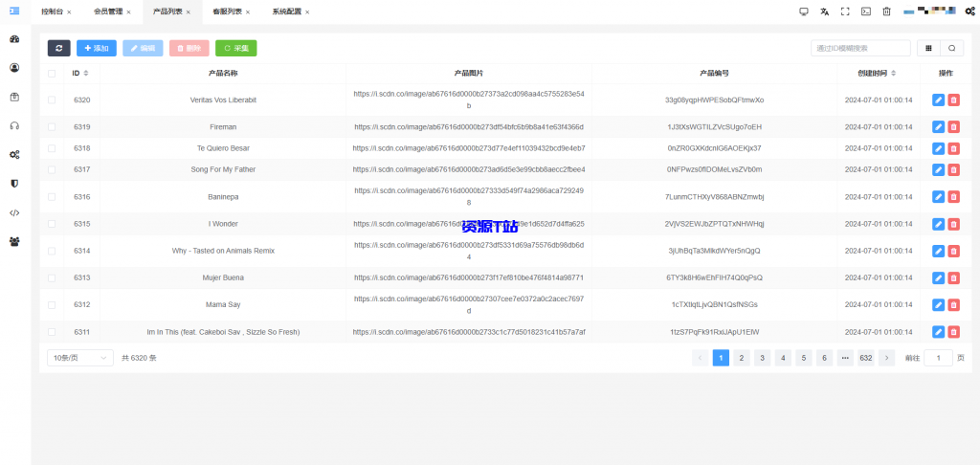Click the green 采集 button
Image resolution: width=980 pixels, height=465 pixels.
[235, 48]
